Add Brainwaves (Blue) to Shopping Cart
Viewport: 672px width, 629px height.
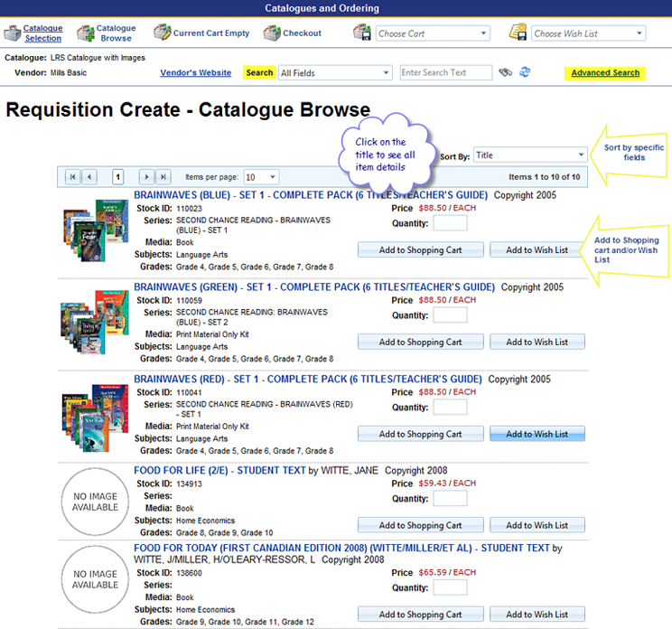point(420,250)
